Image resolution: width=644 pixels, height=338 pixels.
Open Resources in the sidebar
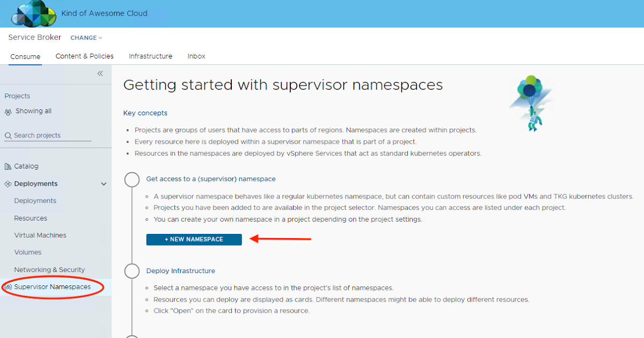pos(31,218)
